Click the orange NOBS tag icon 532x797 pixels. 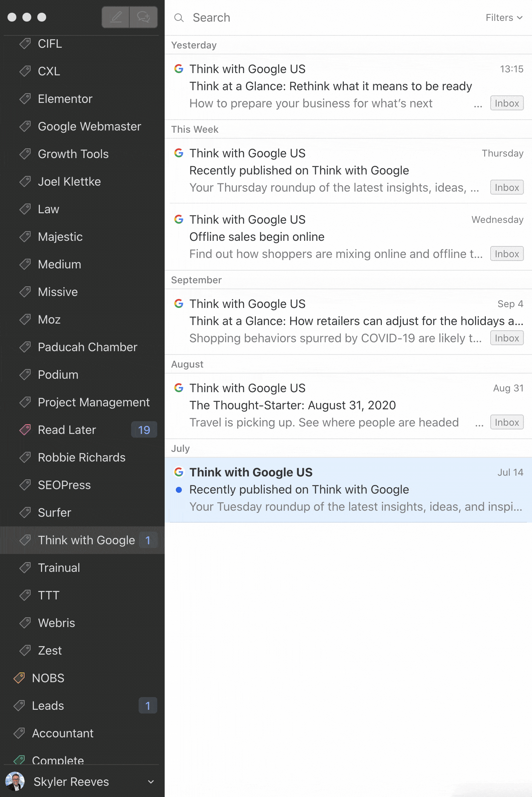pyautogui.click(x=19, y=678)
